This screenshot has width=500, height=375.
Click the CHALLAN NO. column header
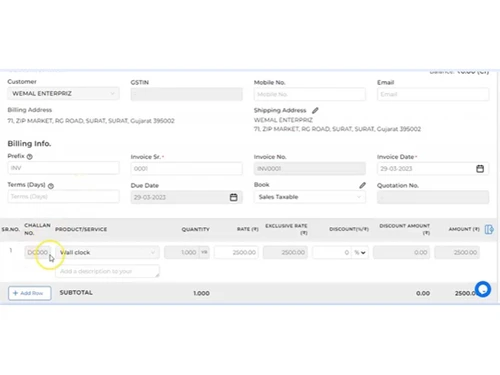pos(37,229)
